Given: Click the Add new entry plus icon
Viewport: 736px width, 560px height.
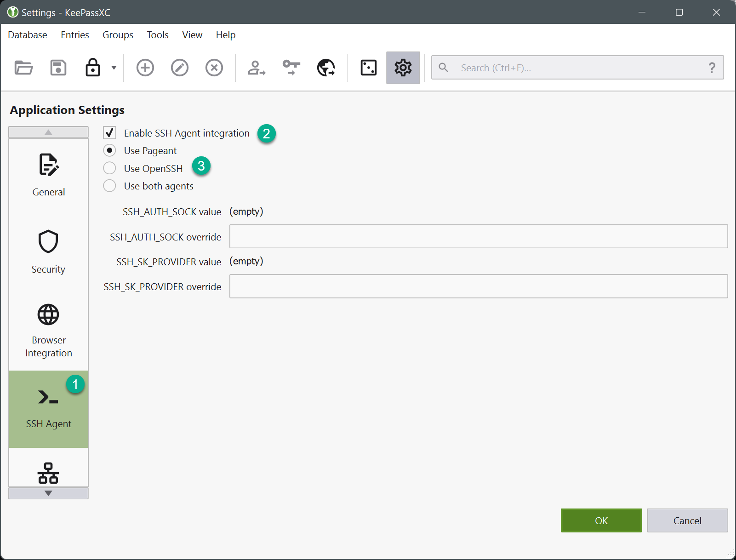Looking at the screenshot, I should pyautogui.click(x=145, y=68).
